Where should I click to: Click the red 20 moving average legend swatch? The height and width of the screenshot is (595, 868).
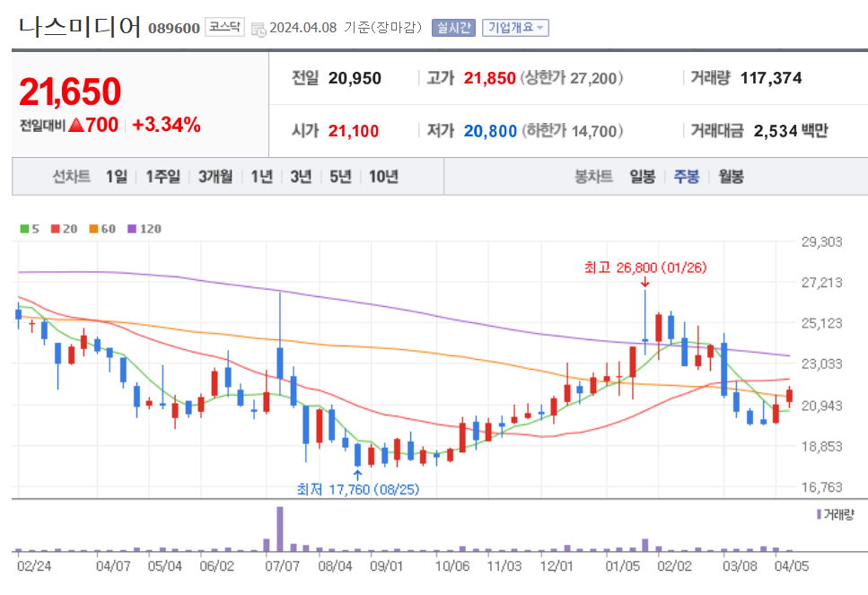coord(56,229)
